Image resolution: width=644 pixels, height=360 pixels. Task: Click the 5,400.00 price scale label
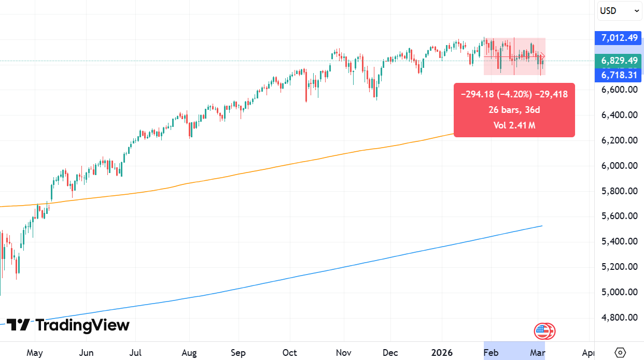pos(619,241)
